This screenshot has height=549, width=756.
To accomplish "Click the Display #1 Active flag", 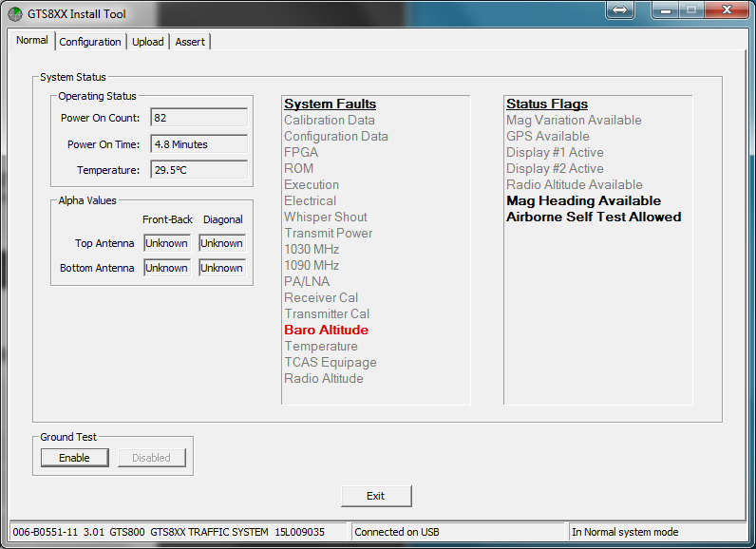I will 555,152.
